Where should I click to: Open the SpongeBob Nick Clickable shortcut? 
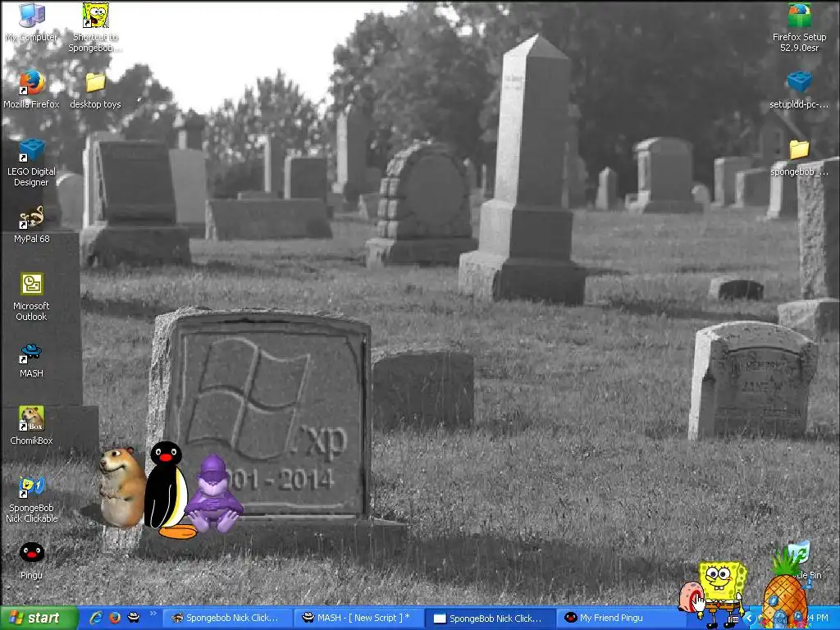tap(32, 500)
